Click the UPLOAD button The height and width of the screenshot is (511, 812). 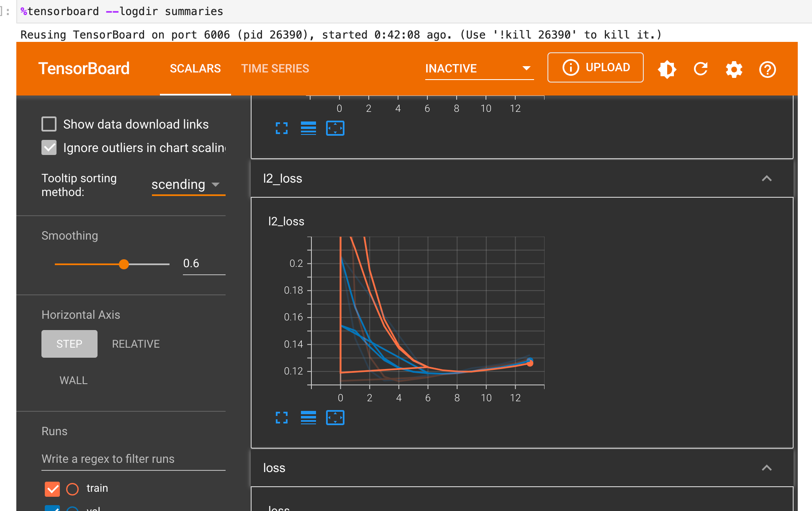tap(595, 67)
